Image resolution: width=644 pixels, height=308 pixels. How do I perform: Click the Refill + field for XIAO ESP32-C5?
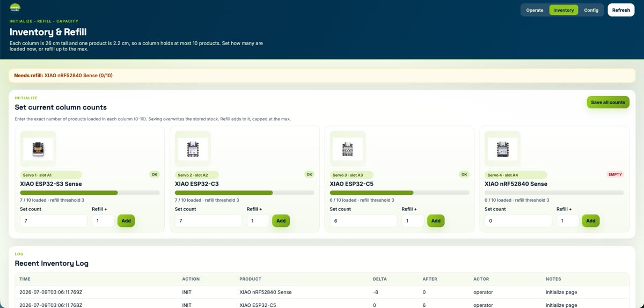coord(413,221)
